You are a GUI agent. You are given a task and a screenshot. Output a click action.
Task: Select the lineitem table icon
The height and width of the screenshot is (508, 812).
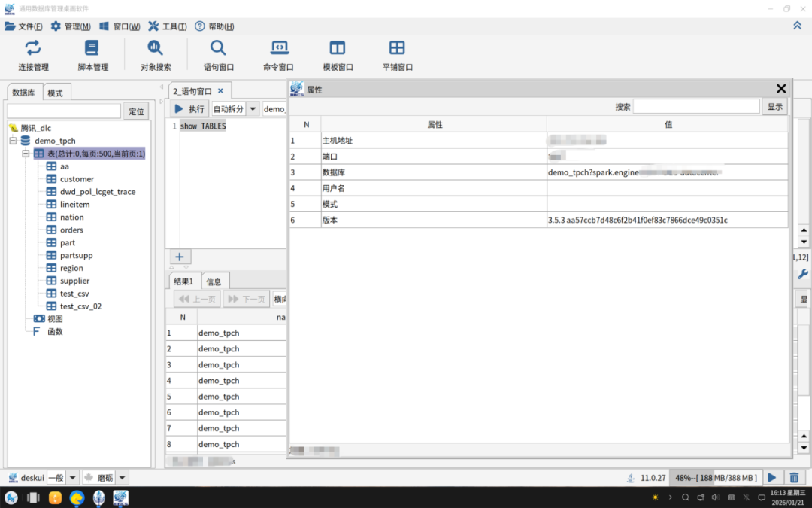[51, 204]
